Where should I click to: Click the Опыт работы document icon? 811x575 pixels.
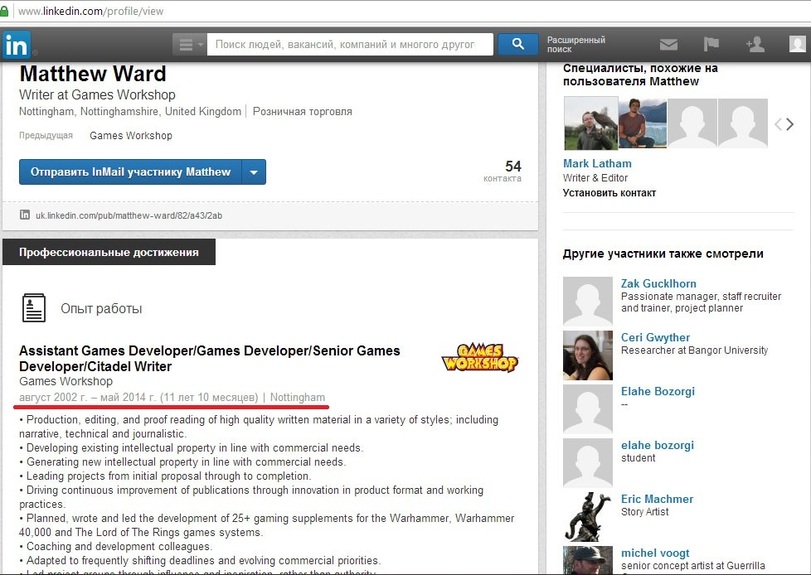coord(34,308)
